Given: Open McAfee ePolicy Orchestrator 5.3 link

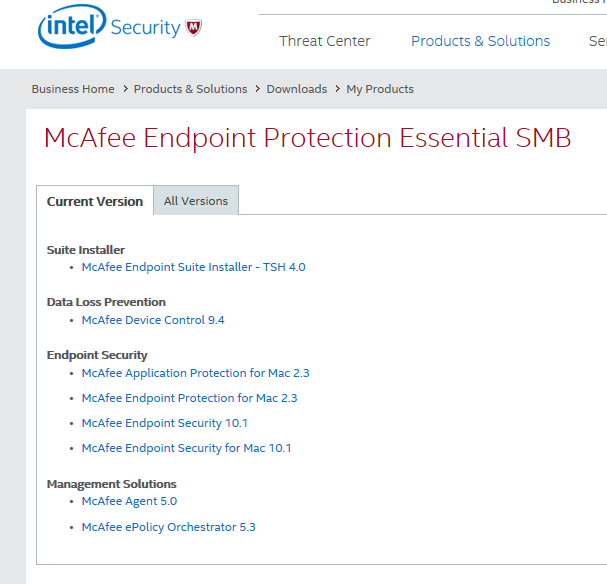Looking at the screenshot, I should click(168, 527).
